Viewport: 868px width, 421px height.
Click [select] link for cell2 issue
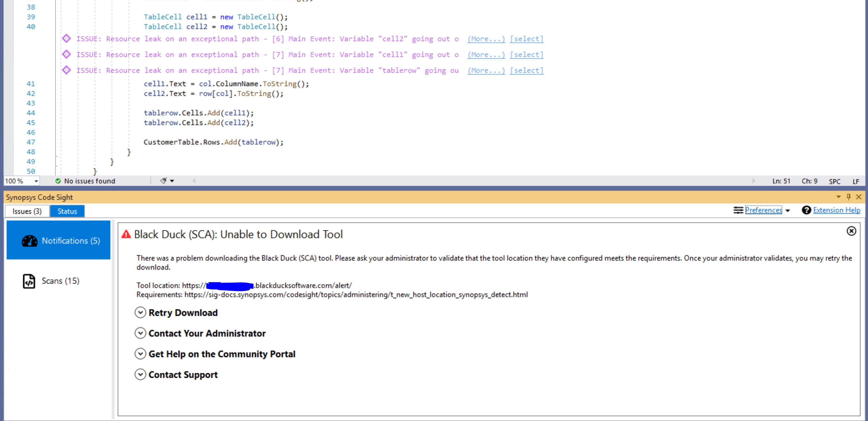coord(526,39)
